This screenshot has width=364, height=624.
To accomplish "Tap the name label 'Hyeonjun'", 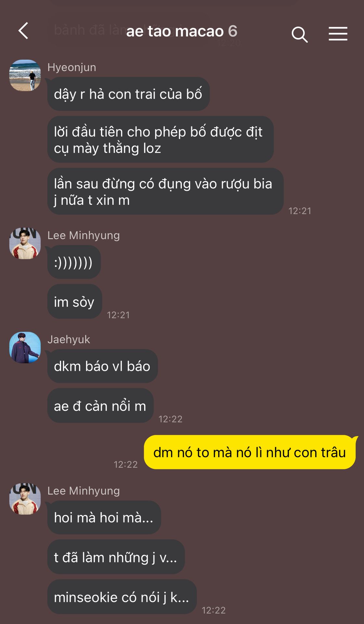I will 72,67.
